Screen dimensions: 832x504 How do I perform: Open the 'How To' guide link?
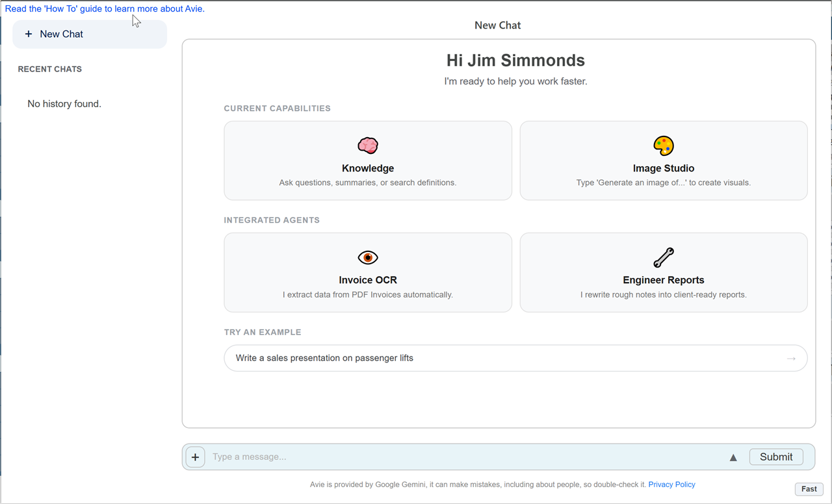coord(105,9)
